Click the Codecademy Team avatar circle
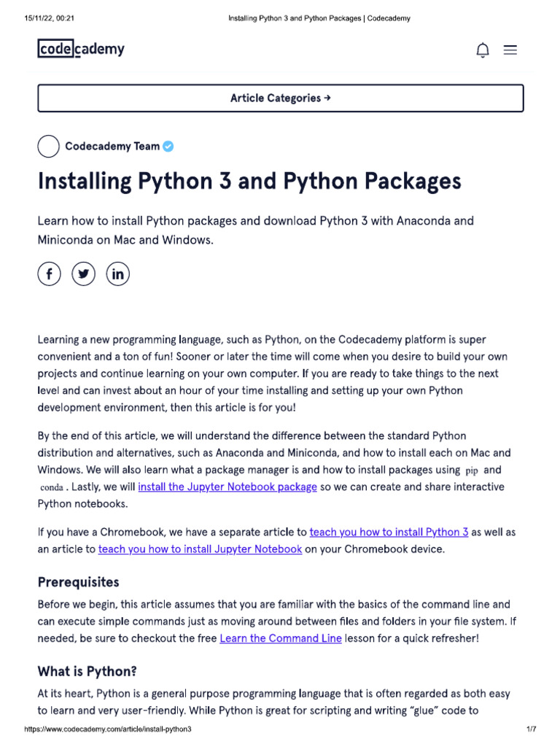 point(48,146)
